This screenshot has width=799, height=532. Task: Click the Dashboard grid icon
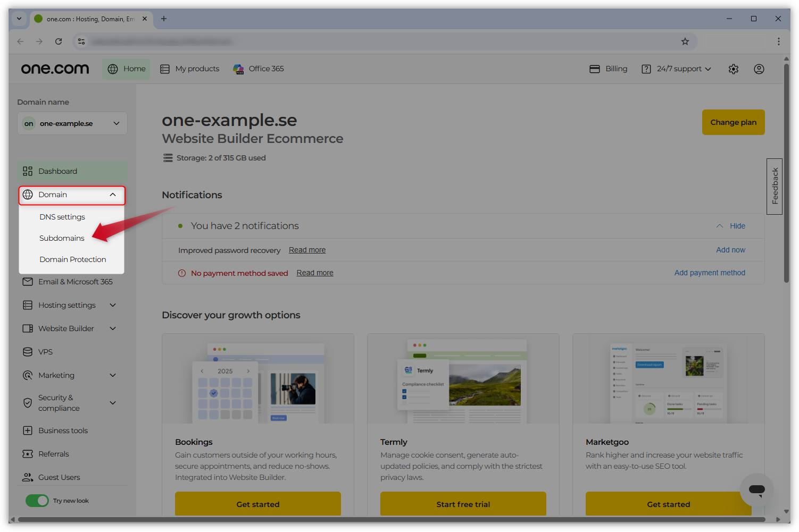[28, 171]
